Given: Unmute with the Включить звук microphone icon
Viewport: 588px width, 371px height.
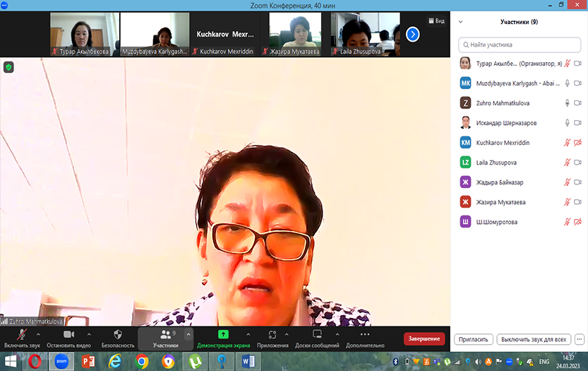Looking at the screenshot, I should [22, 334].
